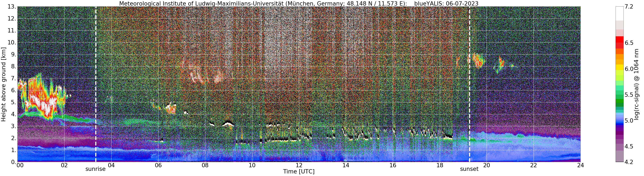Click the colorbar '5.0' value label
Viewport: 644px width, 176px height.
(629, 120)
